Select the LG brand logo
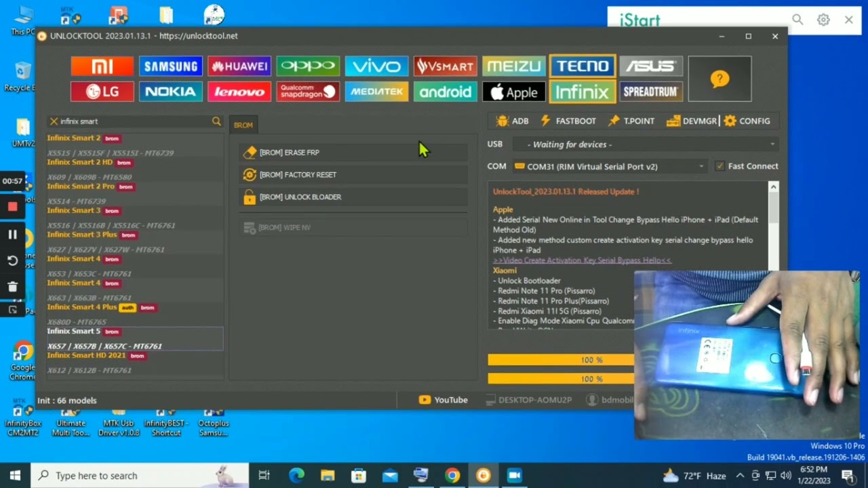This screenshot has width=868, height=488. pyautogui.click(x=102, y=91)
